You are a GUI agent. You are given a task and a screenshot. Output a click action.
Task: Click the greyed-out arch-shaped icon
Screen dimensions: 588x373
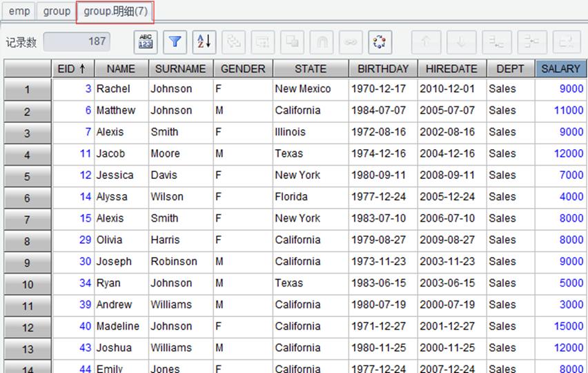point(322,41)
